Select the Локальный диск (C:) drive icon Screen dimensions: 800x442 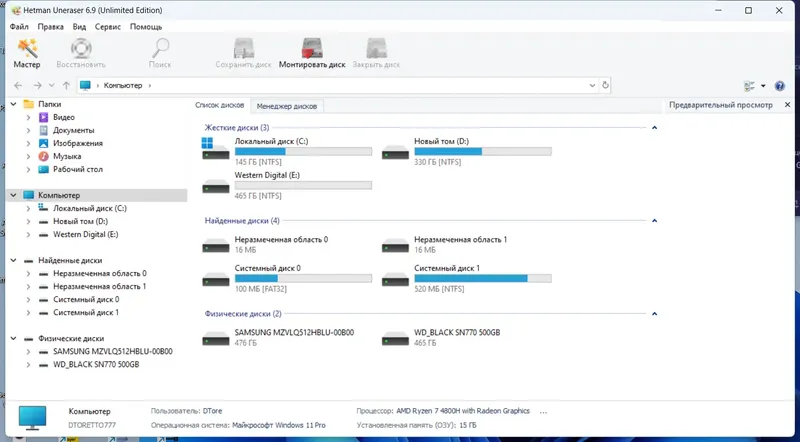[x=215, y=149]
